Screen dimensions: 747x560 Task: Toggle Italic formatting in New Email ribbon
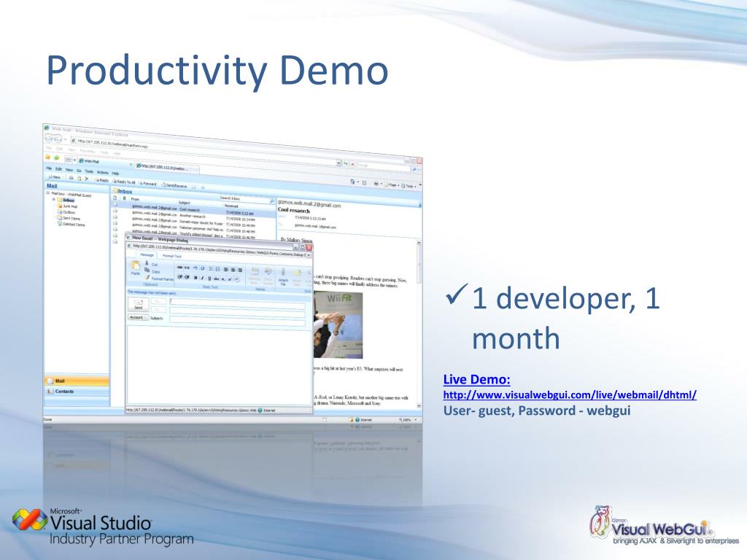[x=202, y=278]
